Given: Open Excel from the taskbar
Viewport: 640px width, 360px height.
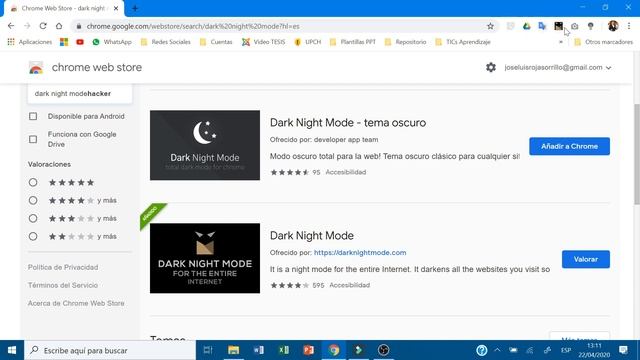Looking at the screenshot, I should pyautogui.click(x=284, y=350).
